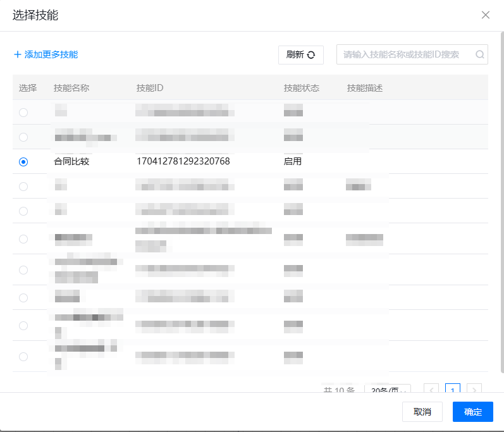The width and height of the screenshot is (504, 432).
Task: Select the radio button directly below 合同比较
Action: coord(23,187)
